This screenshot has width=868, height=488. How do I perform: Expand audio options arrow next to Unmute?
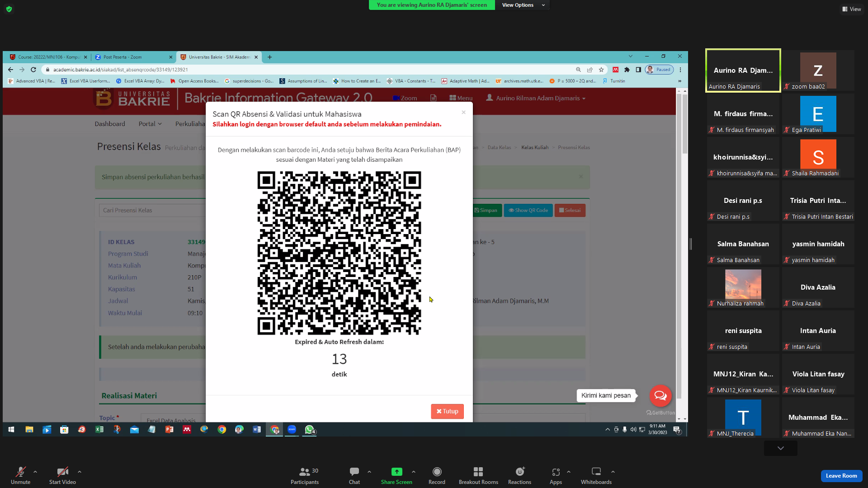35,472
